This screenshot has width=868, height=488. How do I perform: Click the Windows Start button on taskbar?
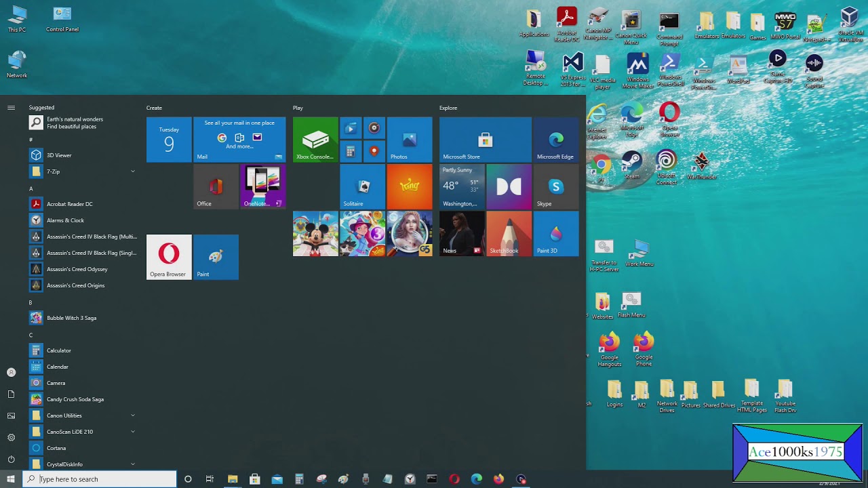pyautogui.click(x=11, y=479)
